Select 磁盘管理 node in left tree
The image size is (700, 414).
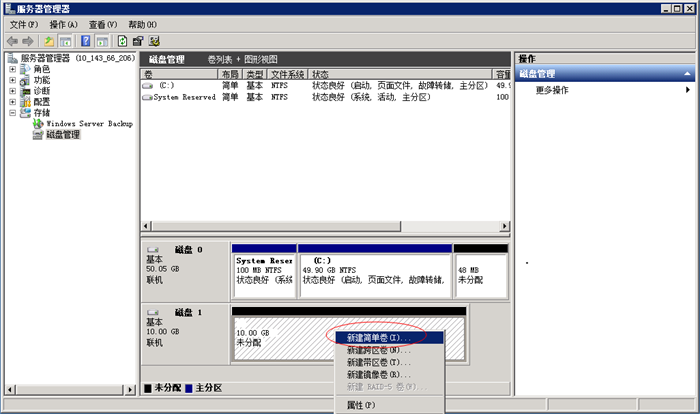click(x=62, y=135)
